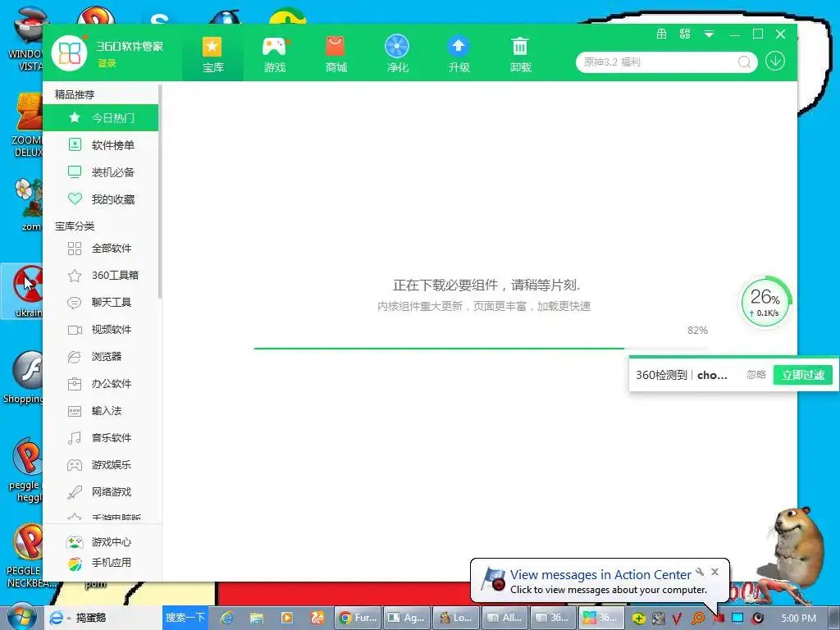Click the search box with 原神3.2 福利
Image resolution: width=840 pixels, height=630 pixels.
pyautogui.click(x=666, y=62)
